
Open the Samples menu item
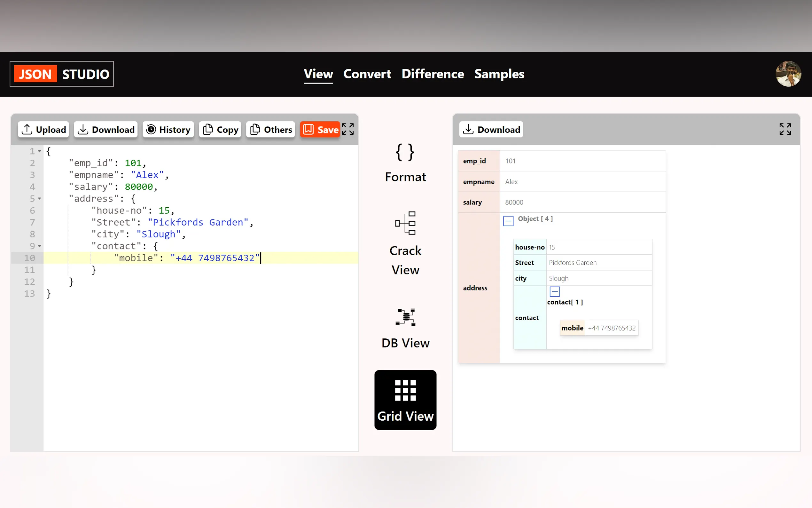click(499, 74)
